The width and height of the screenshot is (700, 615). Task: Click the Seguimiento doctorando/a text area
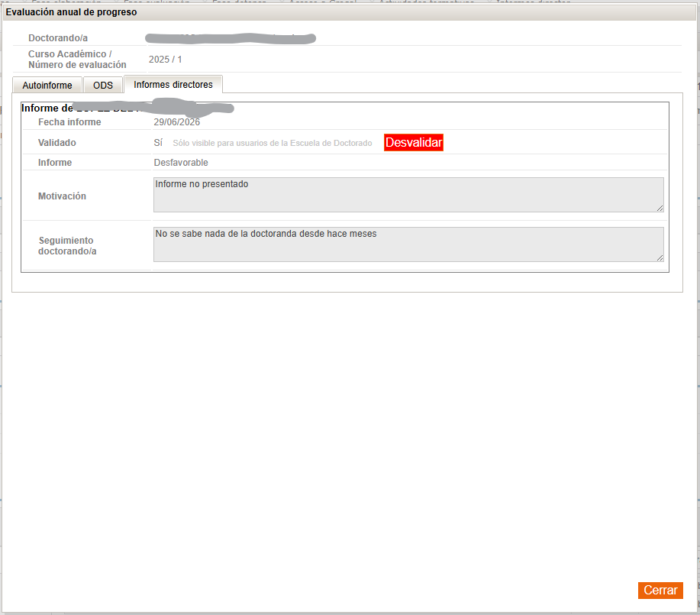point(408,244)
